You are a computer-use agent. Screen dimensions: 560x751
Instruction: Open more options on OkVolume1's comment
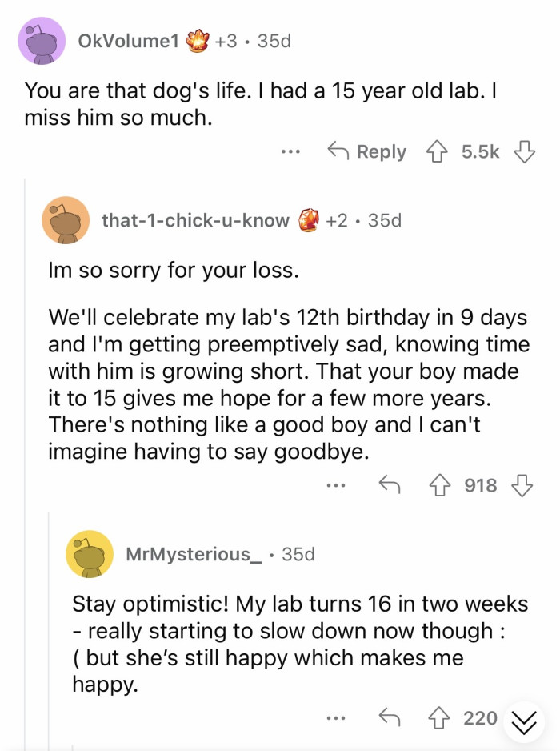tap(291, 151)
